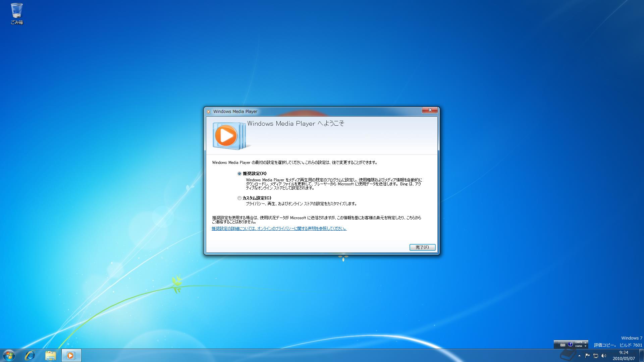Open the volume speaker tray icon
644x362 pixels.
click(x=604, y=356)
